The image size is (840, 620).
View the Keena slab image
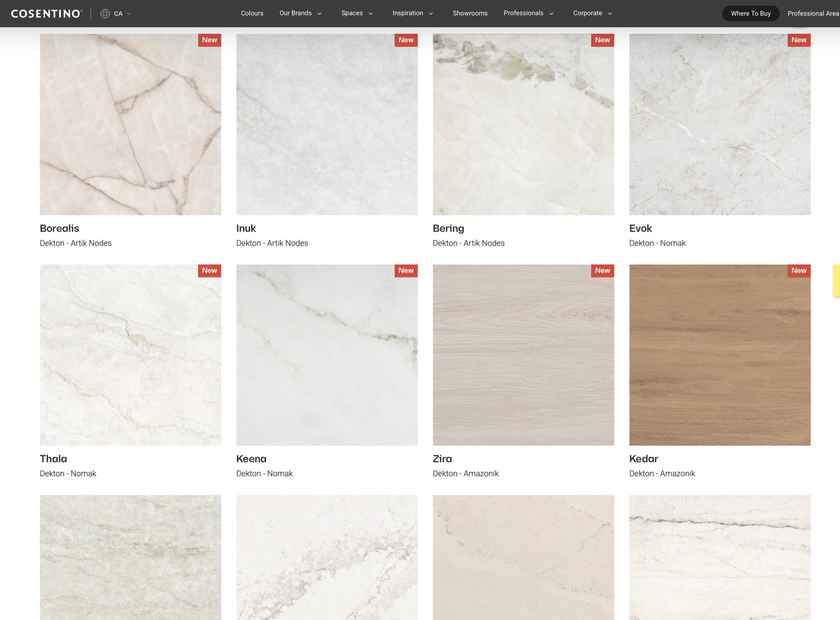(327, 355)
